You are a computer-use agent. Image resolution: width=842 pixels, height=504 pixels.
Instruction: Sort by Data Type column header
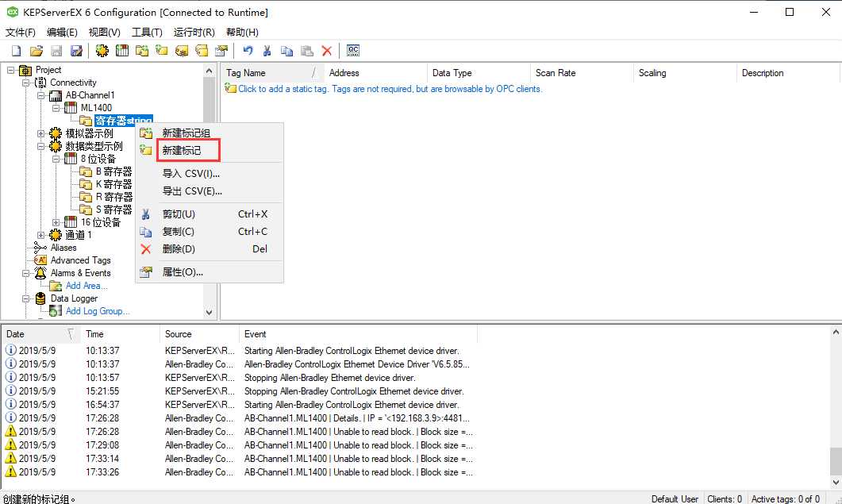tap(479, 73)
